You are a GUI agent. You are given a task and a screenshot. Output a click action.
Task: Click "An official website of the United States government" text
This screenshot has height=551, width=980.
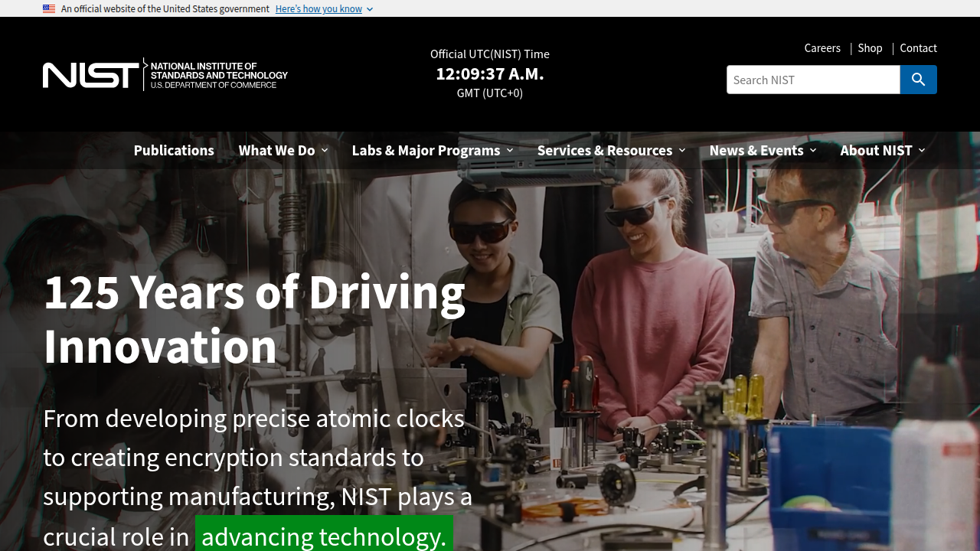point(165,9)
